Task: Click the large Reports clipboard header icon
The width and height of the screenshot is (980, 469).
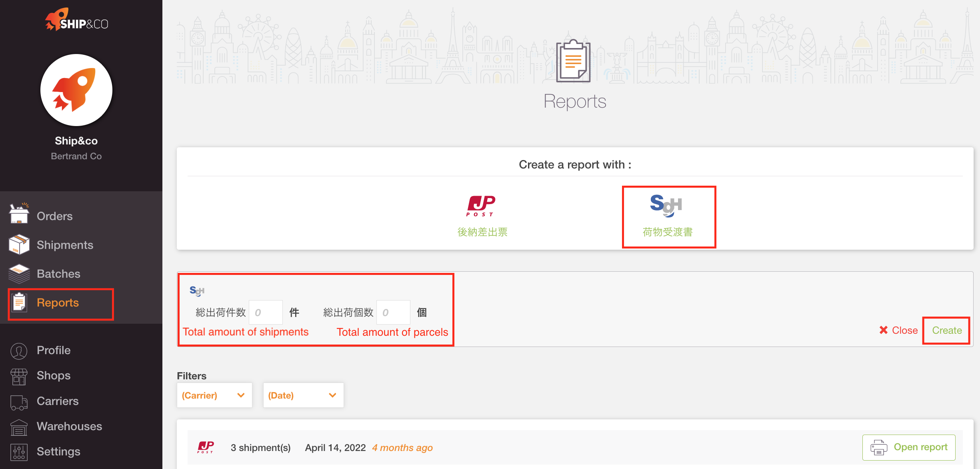Action: click(573, 61)
